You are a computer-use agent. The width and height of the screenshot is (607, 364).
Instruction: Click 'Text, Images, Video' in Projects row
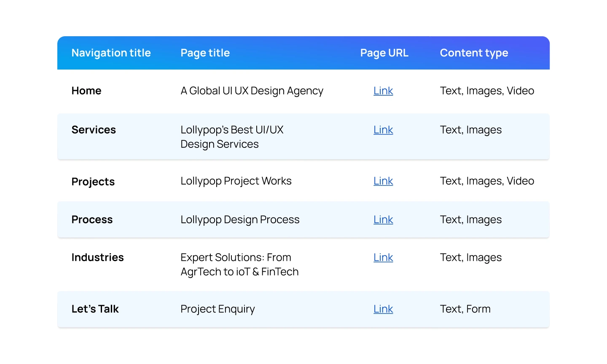(x=487, y=181)
